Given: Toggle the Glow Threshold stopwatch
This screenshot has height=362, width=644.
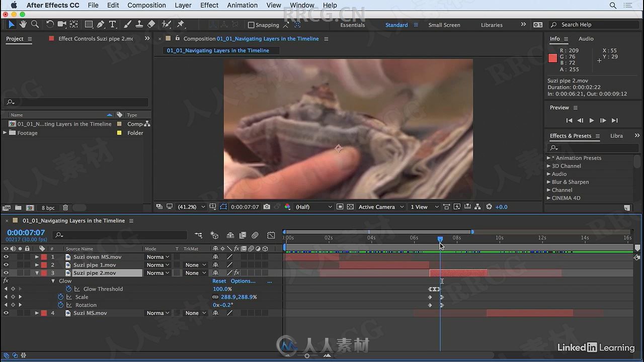Looking at the screenshot, I should coord(69,289).
